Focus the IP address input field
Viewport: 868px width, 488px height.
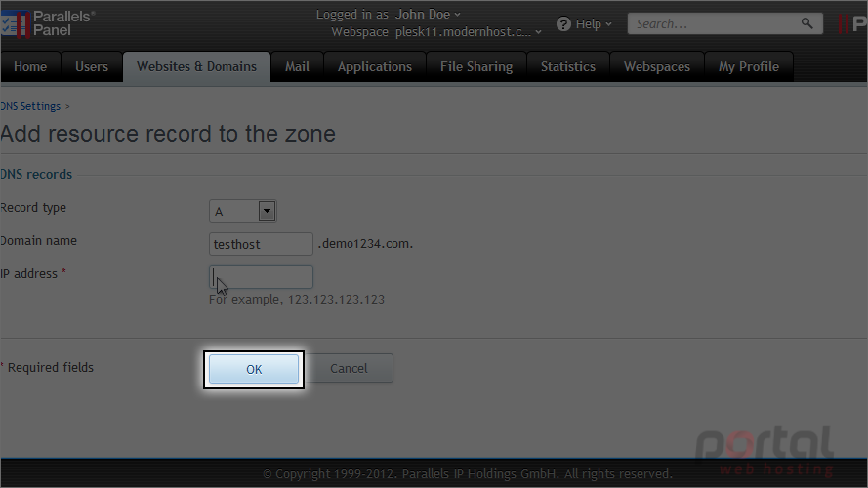261,277
